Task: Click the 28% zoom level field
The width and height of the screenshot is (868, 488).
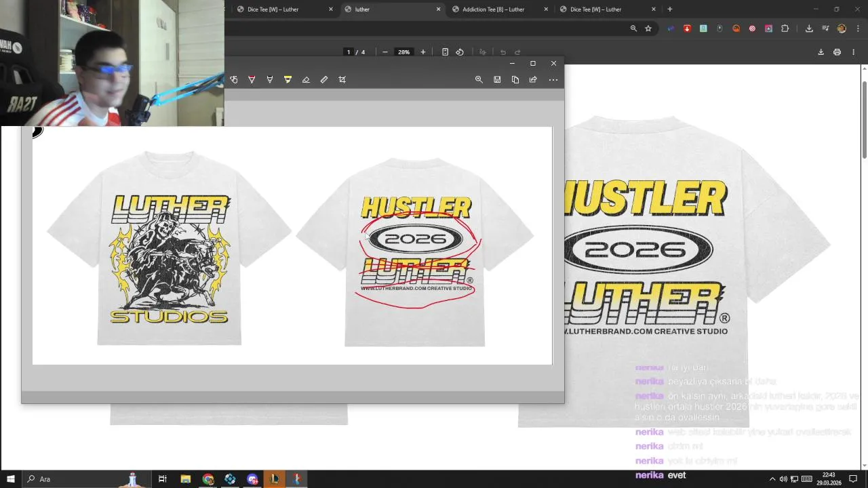Action: pyautogui.click(x=404, y=52)
